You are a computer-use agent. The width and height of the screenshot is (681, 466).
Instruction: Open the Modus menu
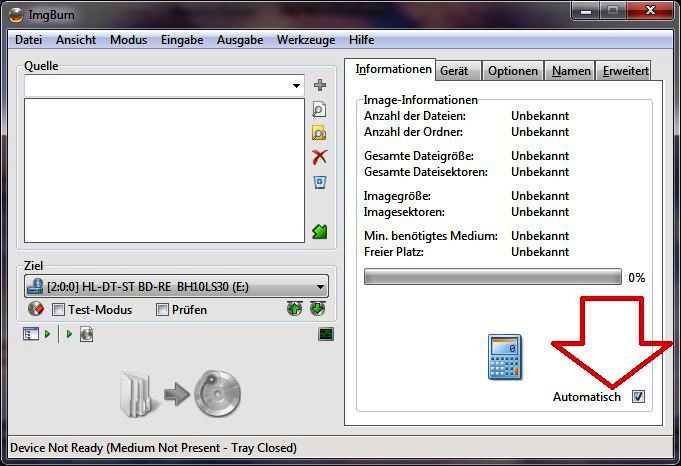pyautogui.click(x=129, y=40)
